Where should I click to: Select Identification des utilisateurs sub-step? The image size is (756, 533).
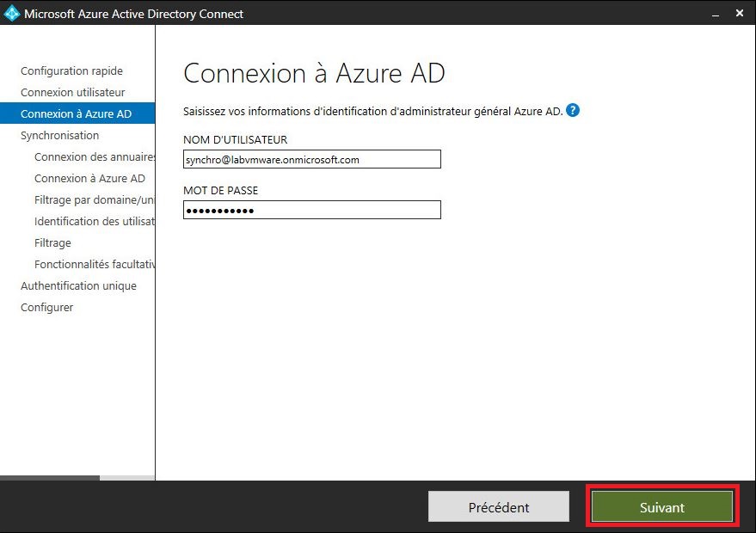(95, 221)
